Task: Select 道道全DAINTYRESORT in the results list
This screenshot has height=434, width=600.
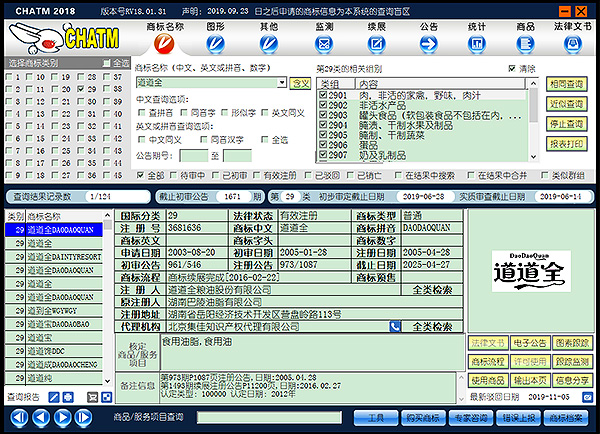Action: pyautogui.click(x=60, y=257)
